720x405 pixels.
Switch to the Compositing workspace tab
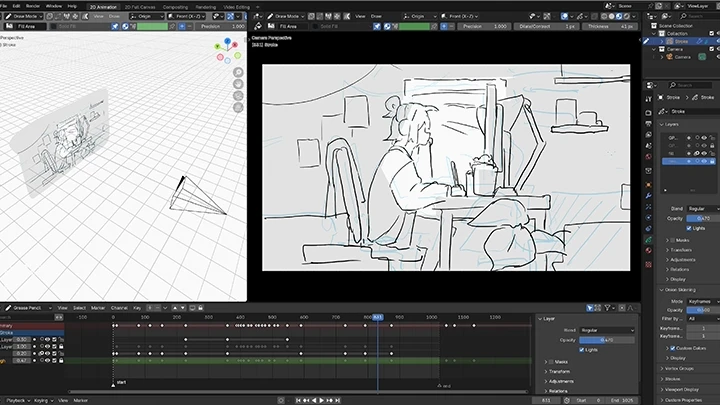pyautogui.click(x=174, y=5)
